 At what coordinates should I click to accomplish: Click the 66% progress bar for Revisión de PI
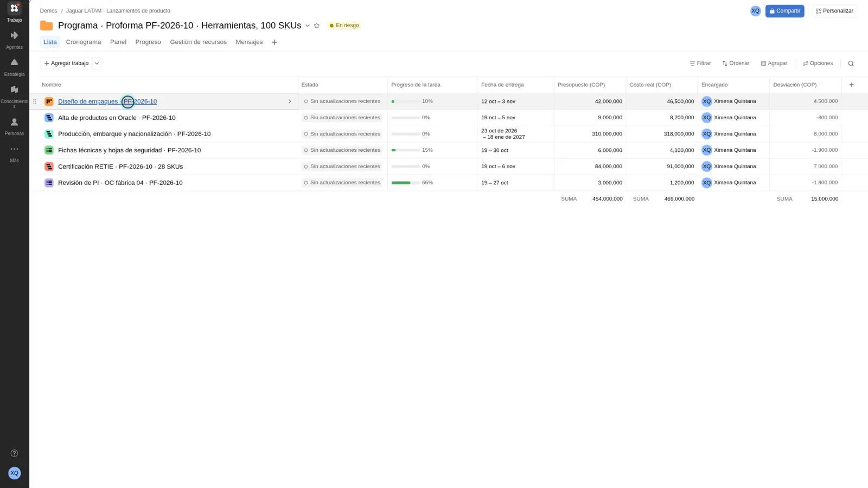pyautogui.click(x=405, y=183)
